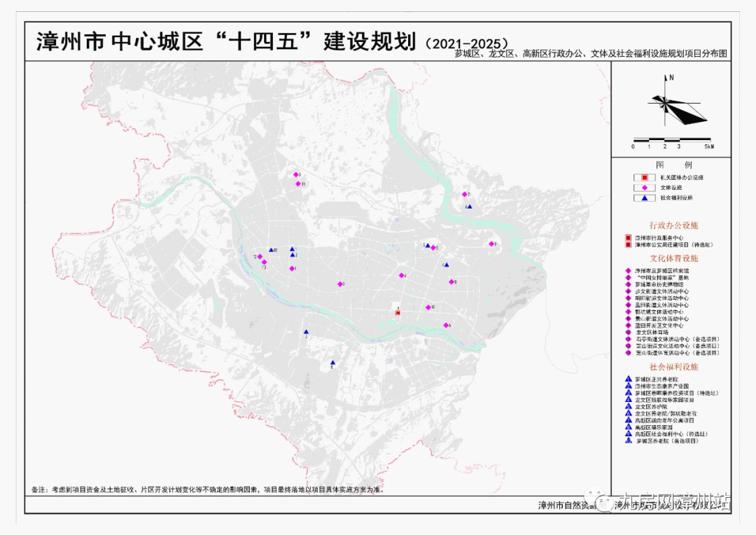Screen dimensions: 756x535
Task: Click legend entry 龙文区体育场
Action: click(652, 333)
